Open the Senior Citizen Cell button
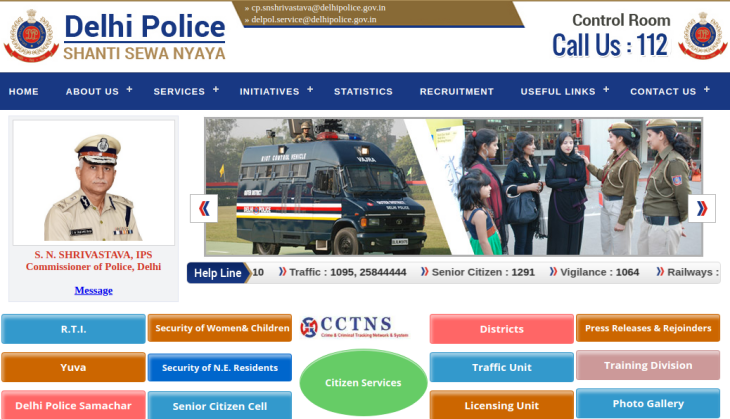This screenshot has height=419, width=730. 220,405
